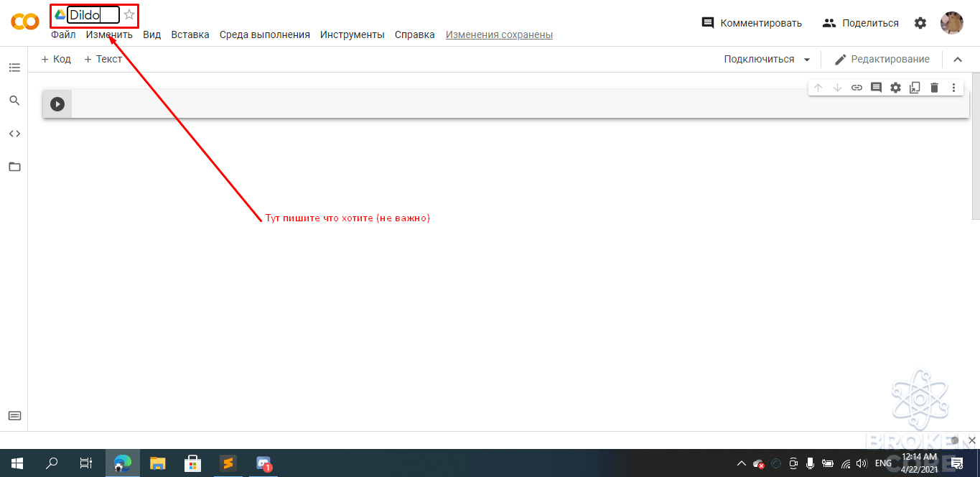Open the find and replace search panel
This screenshot has height=477, width=980.
14,101
